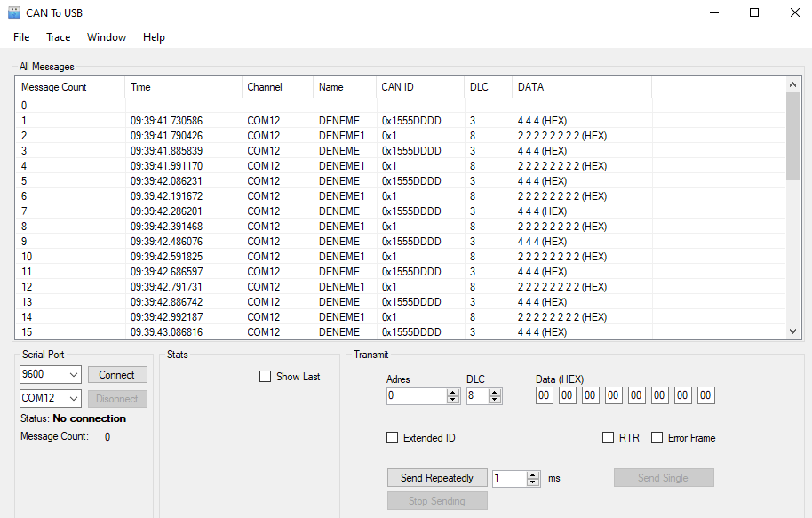Click the fourth Data HEX byte field
This screenshot has height=518, width=812.
point(613,395)
